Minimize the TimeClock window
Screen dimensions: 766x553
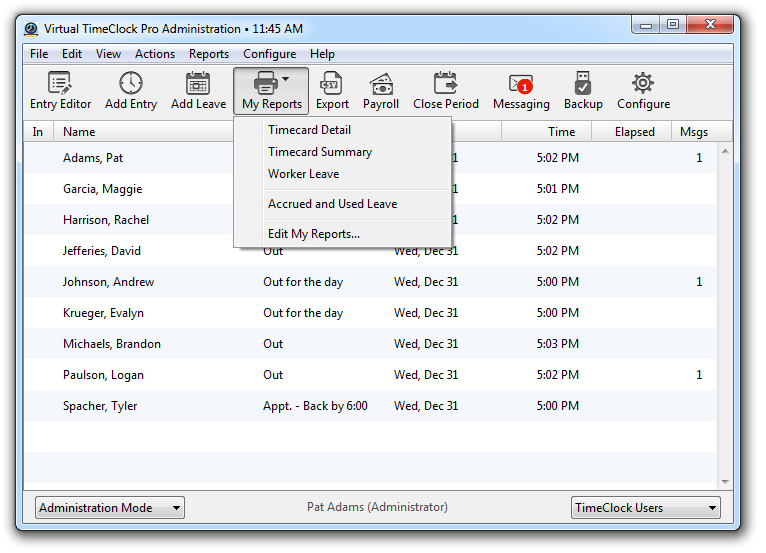click(x=646, y=25)
